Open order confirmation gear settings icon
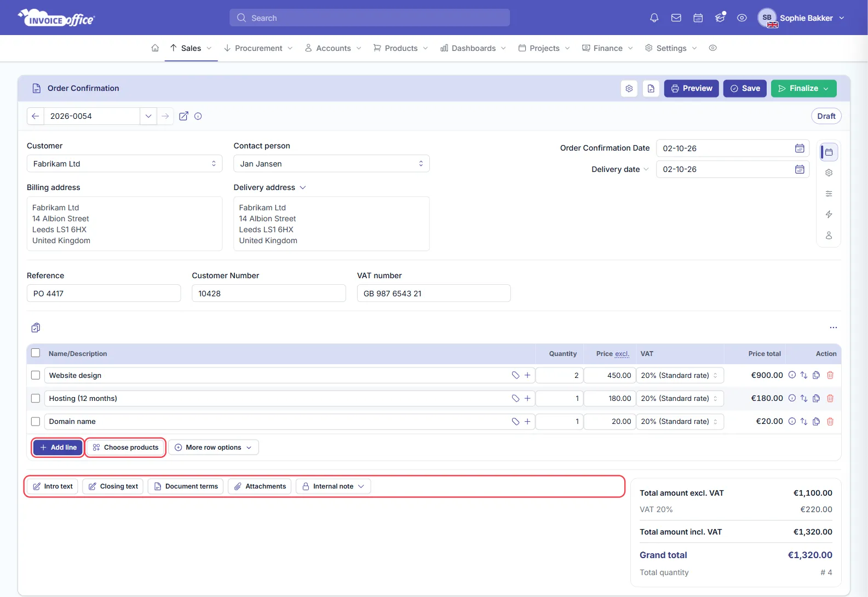The width and height of the screenshot is (868, 597). coord(629,88)
